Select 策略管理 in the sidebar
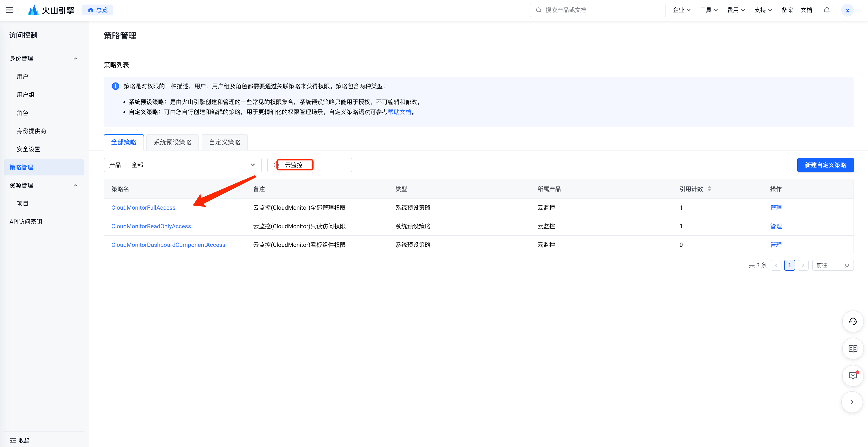This screenshot has height=447, width=868. tap(44, 167)
